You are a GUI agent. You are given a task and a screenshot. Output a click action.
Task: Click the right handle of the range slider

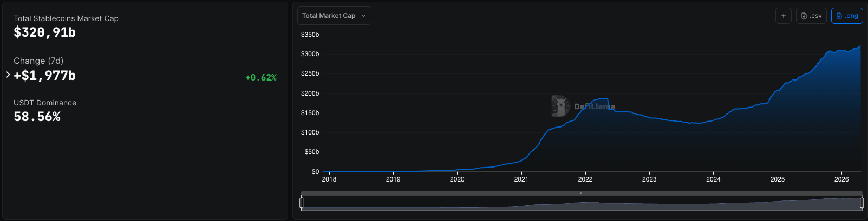pyautogui.click(x=862, y=203)
